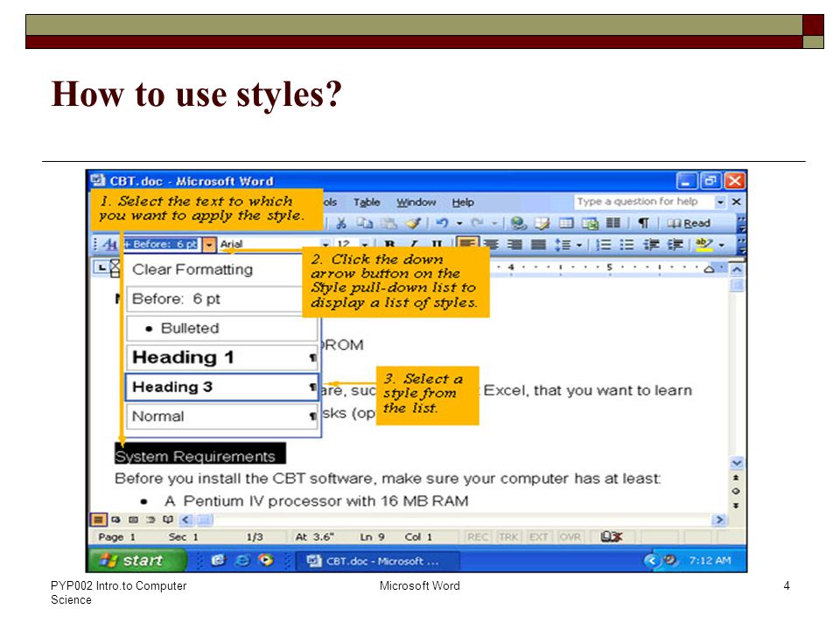Select the Bulleted style

(x=221, y=328)
